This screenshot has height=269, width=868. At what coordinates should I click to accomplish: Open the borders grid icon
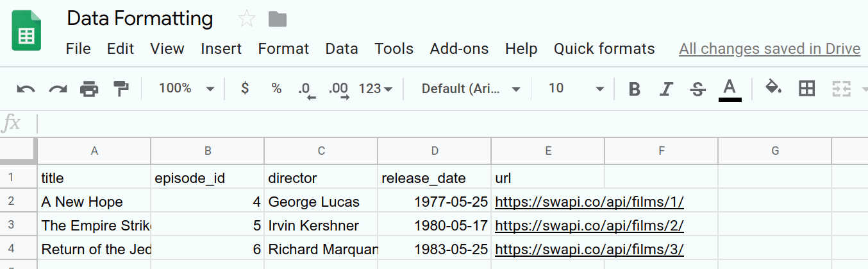click(806, 89)
